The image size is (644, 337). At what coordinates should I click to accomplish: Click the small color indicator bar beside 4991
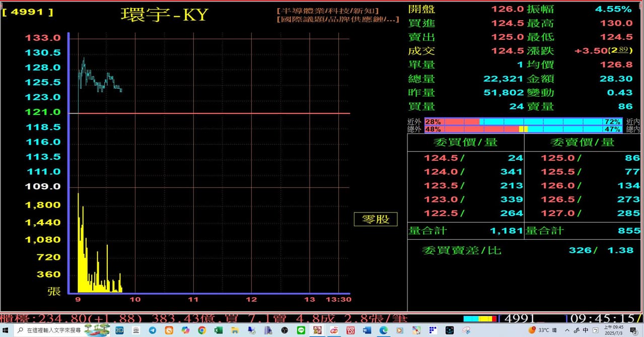pyautogui.click(x=480, y=318)
